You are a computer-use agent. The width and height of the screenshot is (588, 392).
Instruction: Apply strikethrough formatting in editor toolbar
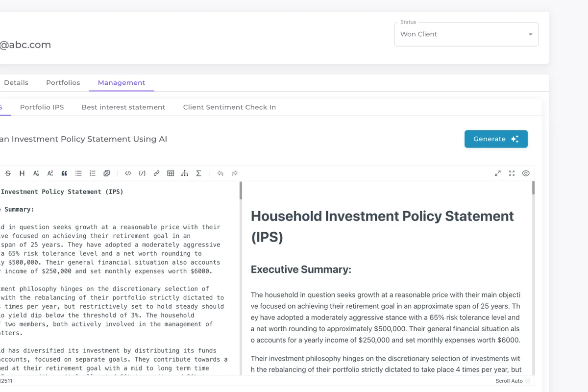click(8, 173)
